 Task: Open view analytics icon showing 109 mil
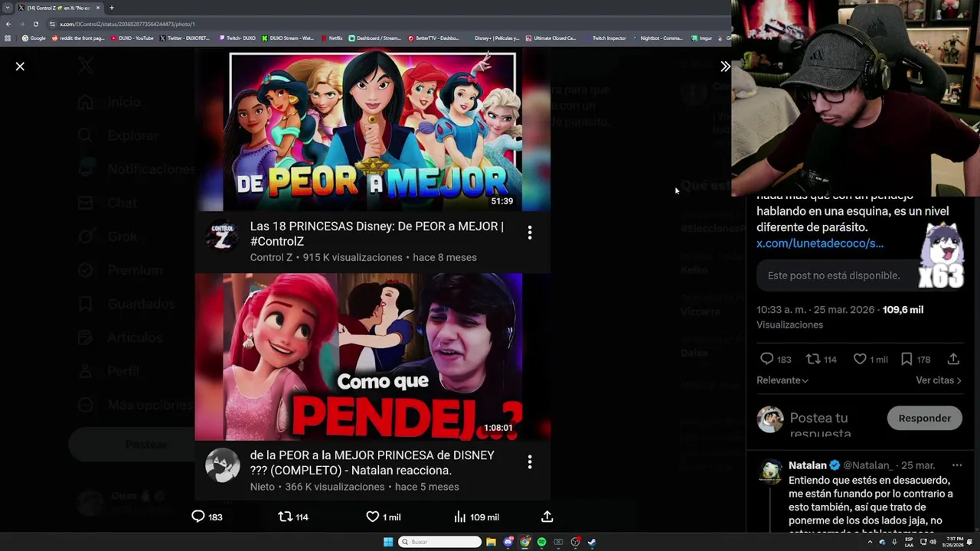coord(459,517)
